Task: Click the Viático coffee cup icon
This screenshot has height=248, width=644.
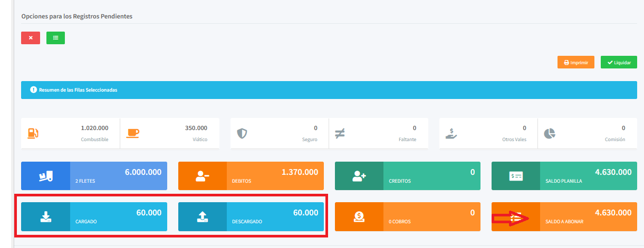Action: coord(132,134)
